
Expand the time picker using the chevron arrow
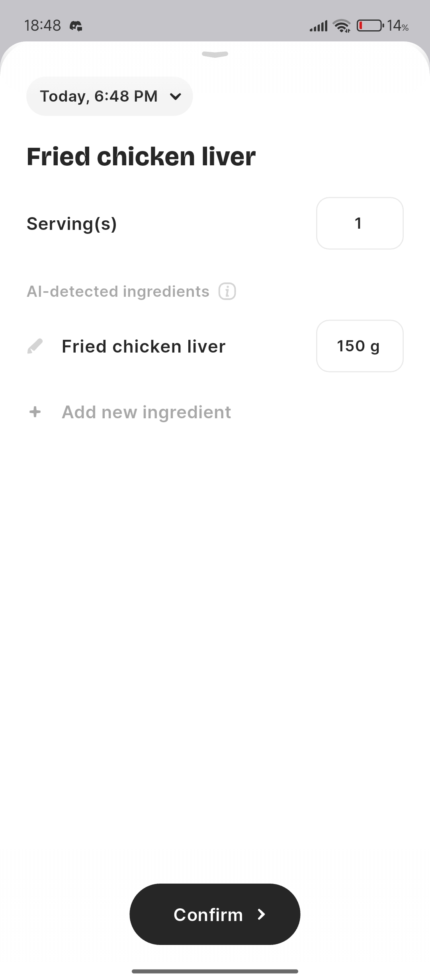176,96
